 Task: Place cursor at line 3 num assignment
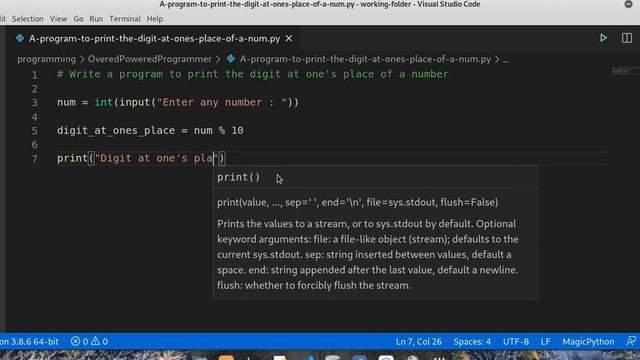[178, 102]
